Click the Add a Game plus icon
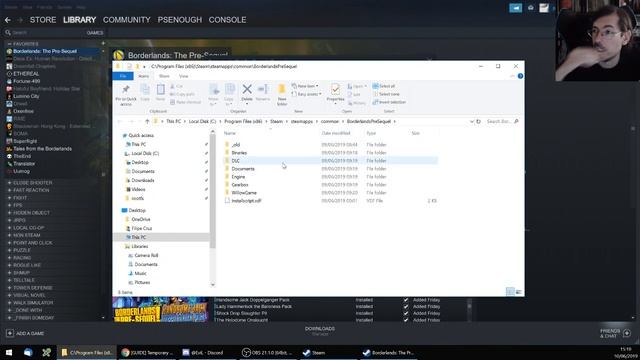 tap(10, 333)
